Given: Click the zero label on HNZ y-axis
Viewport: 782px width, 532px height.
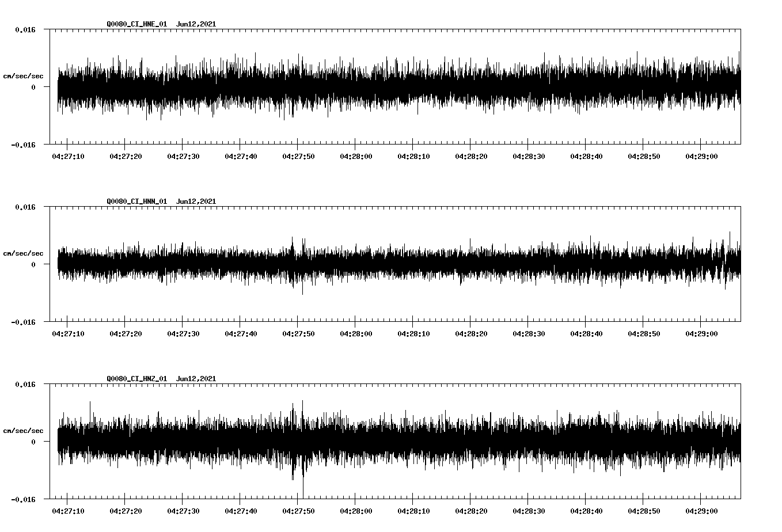Looking at the screenshot, I should click(33, 442).
